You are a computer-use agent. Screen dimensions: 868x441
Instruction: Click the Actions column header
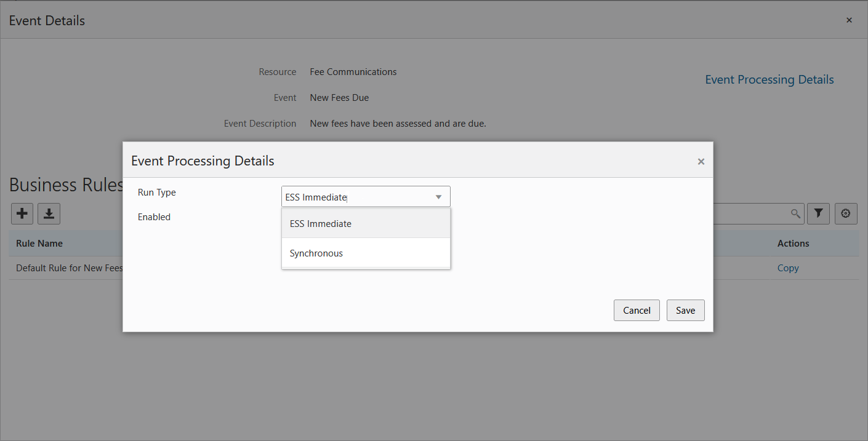point(793,243)
